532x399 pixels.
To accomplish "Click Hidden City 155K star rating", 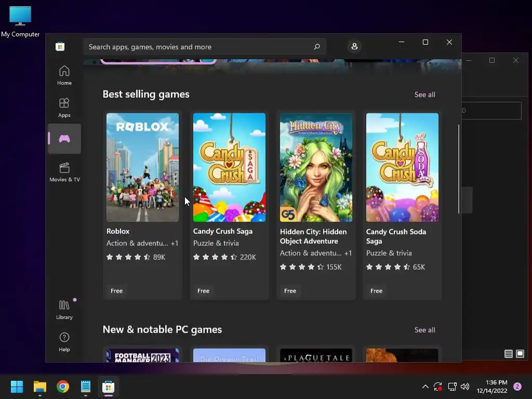I will tap(311, 267).
